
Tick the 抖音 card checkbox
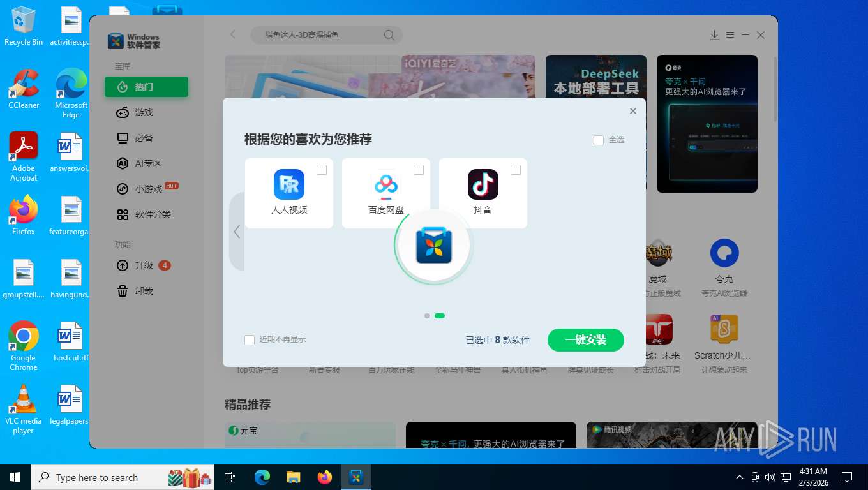click(516, 170)
